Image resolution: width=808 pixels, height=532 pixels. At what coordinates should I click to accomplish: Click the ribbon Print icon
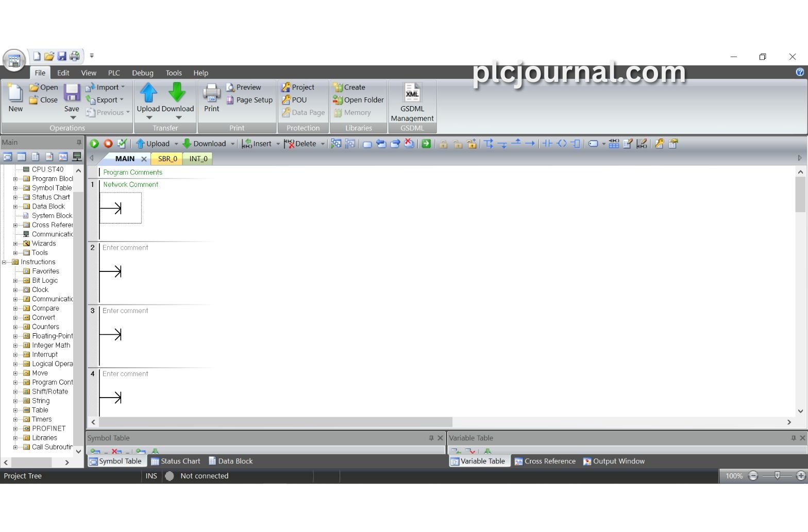point(211,93)
